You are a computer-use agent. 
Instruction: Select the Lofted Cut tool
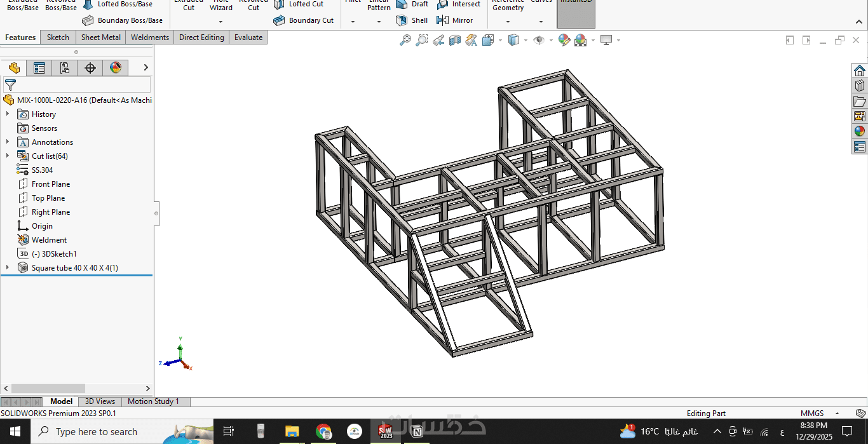coord(299,4)
